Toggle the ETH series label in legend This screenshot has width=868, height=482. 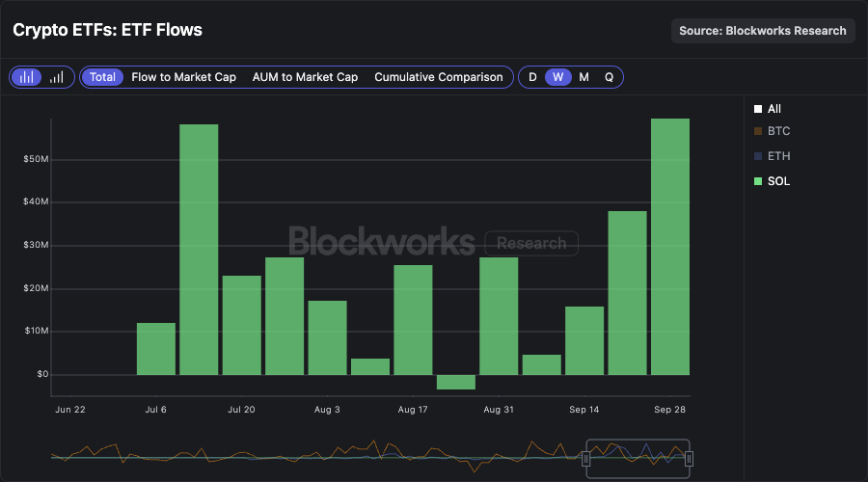coord(778,156)
